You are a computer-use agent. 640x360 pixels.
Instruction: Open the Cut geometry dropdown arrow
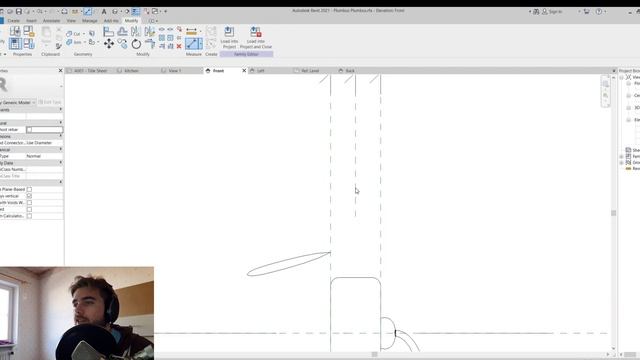coord(84,34)
